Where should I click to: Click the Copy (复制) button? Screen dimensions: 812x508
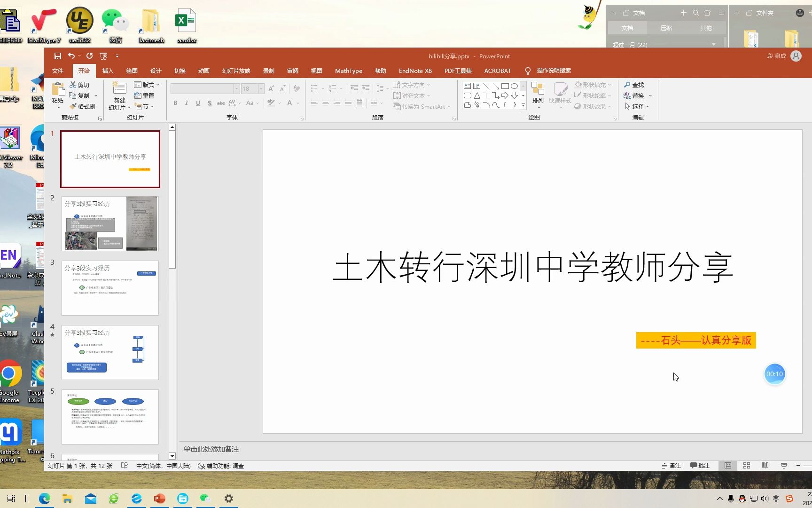point(79,95)
